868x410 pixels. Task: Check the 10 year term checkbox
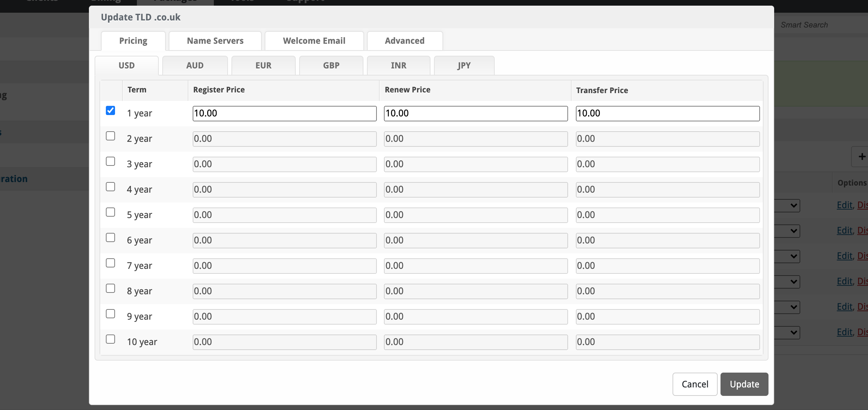110,339
